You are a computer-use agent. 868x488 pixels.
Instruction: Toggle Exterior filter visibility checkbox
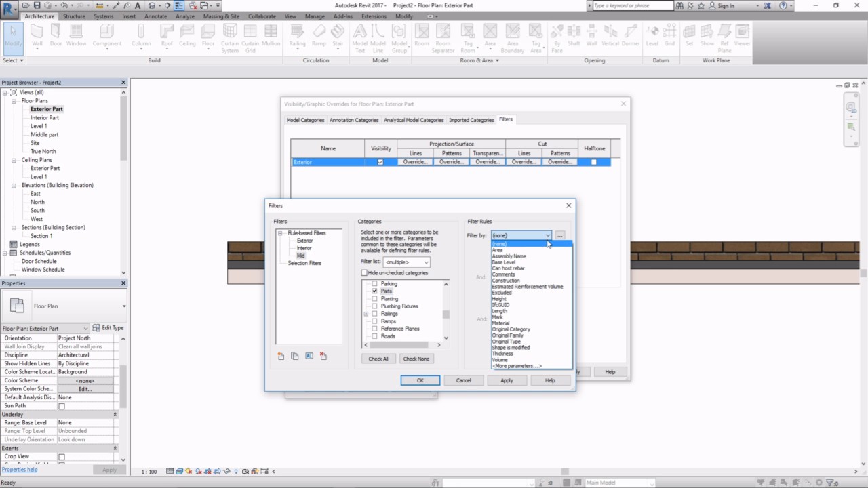point(380,162)
